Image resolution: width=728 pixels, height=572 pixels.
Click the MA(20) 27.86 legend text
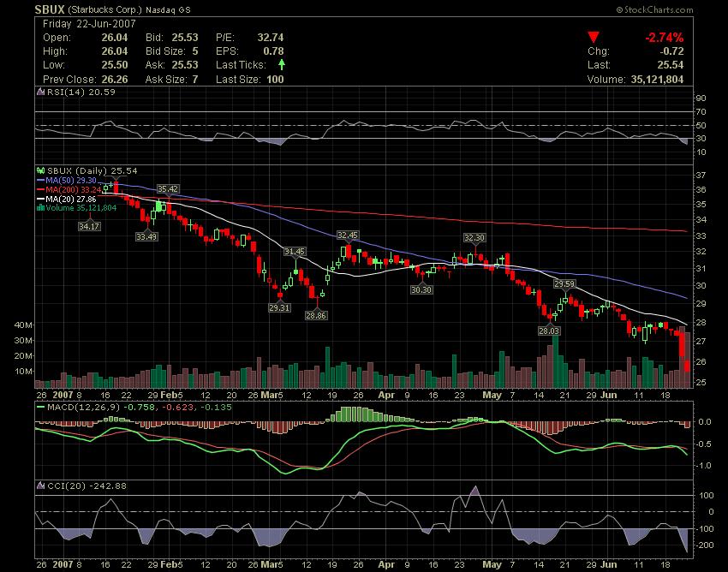coord(71,200)
